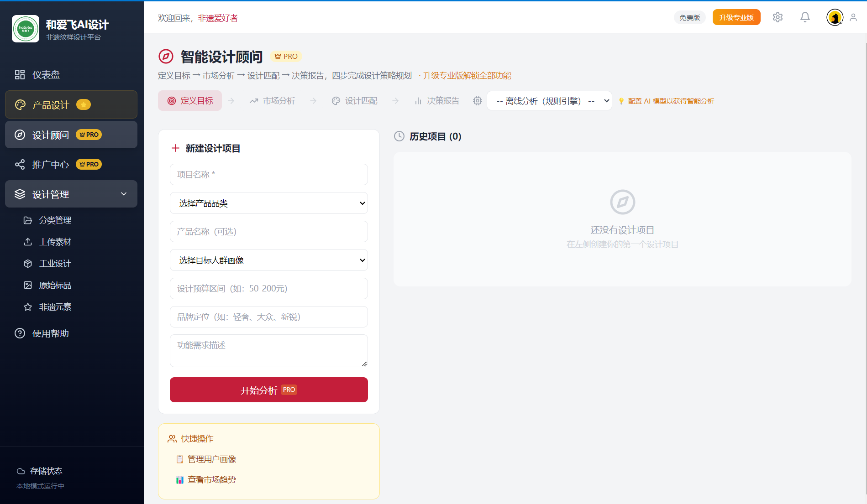Click the 升级专业版 orange button
The height and width of the screenshot is (504, 867).
736,17
